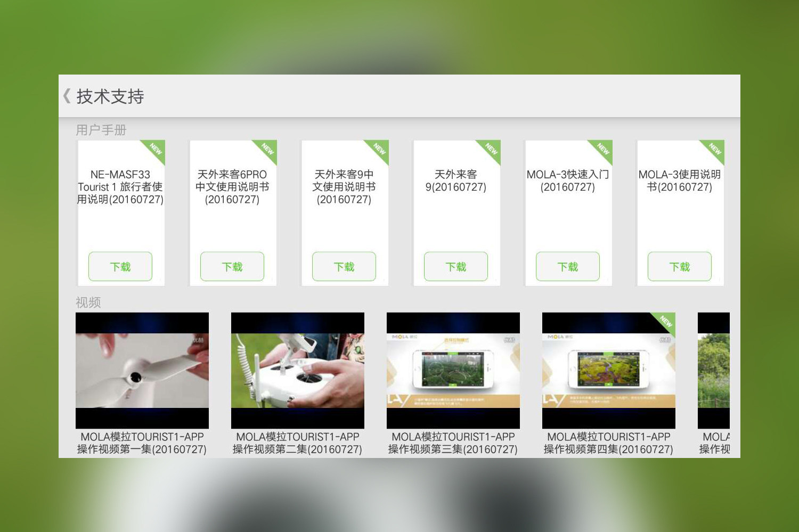Click the 天外来客9(20160727) card title
The width and height of the screenshot is (799, 532).
coord(456,181)
